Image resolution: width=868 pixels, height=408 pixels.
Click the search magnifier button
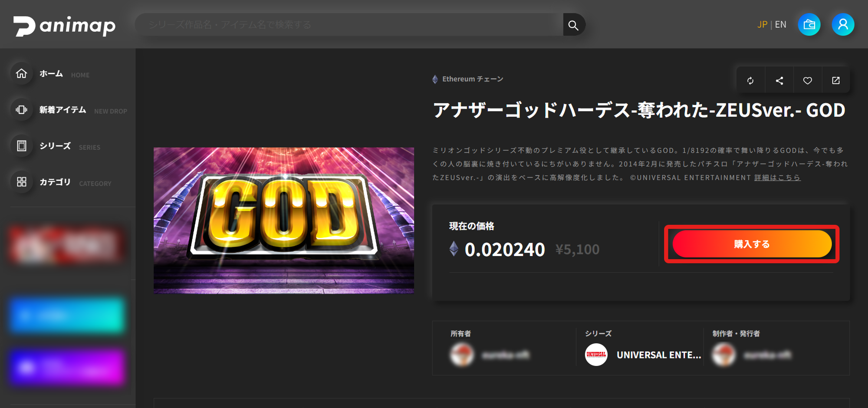(x=574, y=25)
